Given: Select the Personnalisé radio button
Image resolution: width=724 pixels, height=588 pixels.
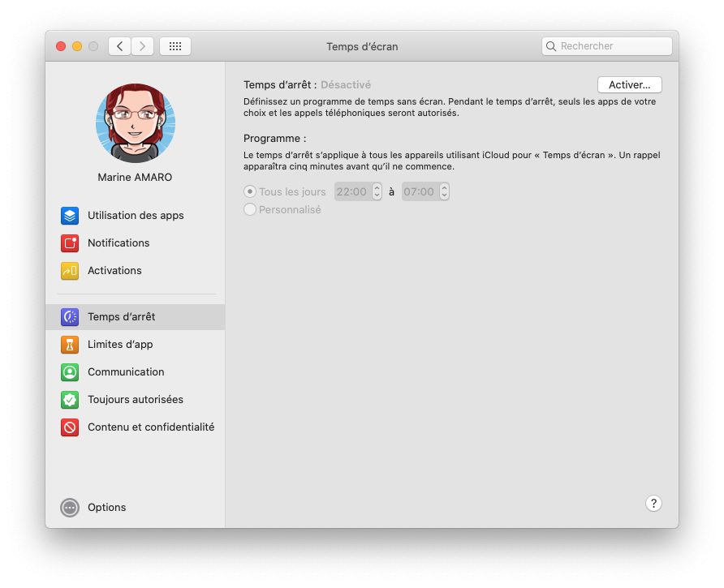Looking at the screenshot, I should point(250,209).
